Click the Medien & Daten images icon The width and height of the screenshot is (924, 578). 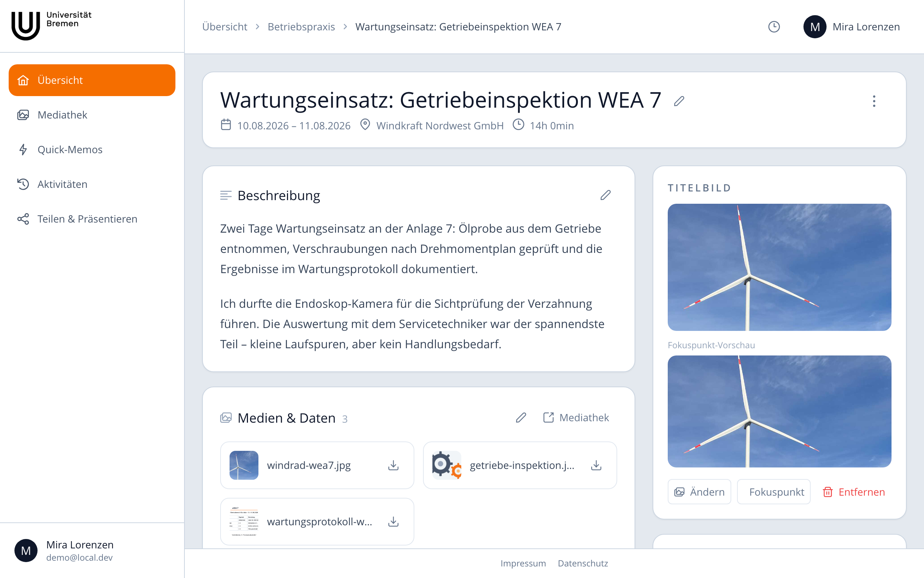coord(226,418)
